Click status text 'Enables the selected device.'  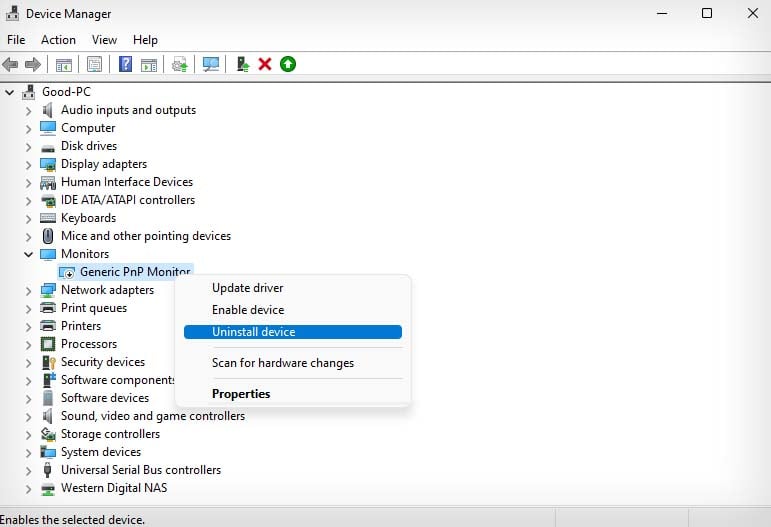pos(72,520)
